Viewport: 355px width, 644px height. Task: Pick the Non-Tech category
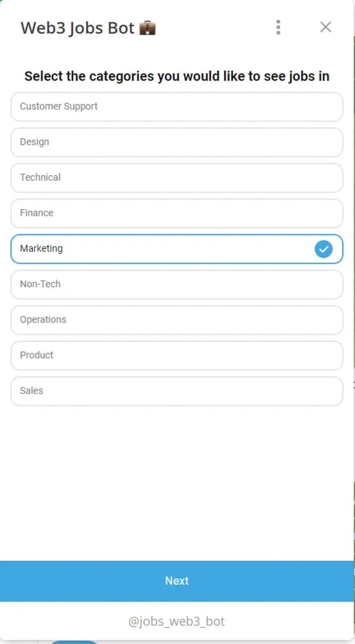pos(177,285)
